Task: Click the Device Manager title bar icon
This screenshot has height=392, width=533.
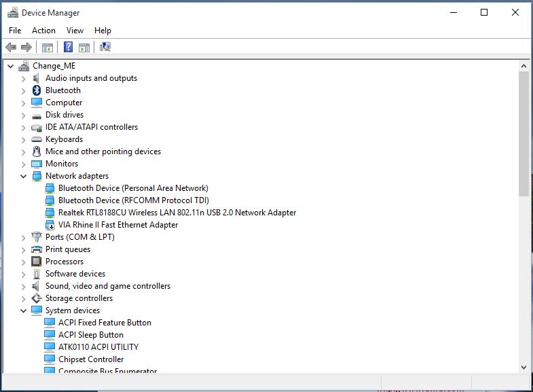Action: [13, 13]
